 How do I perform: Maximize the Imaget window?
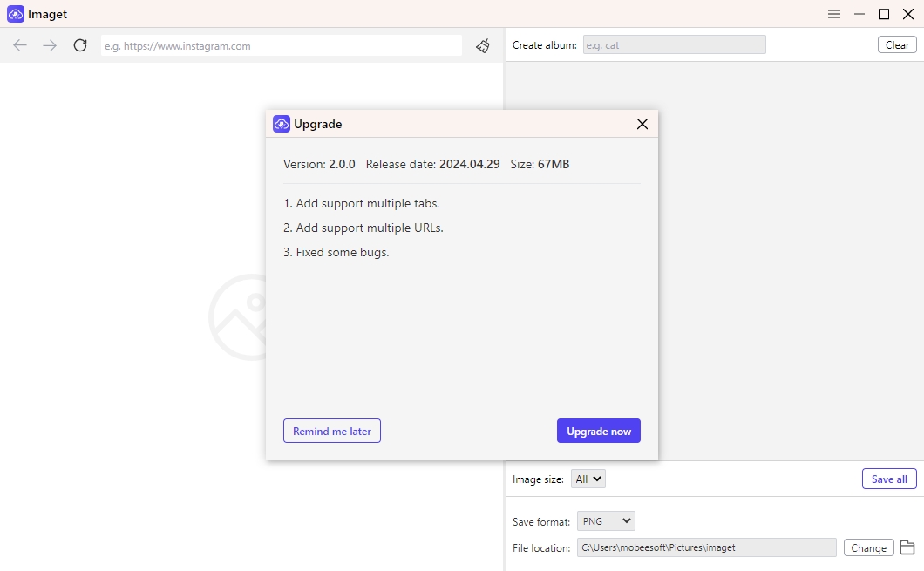pyautogui.click(x=884, y=14)
